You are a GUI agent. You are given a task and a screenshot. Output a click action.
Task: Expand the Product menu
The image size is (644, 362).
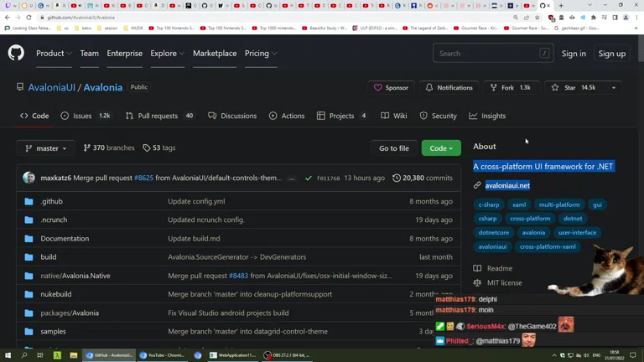point(53,54)
